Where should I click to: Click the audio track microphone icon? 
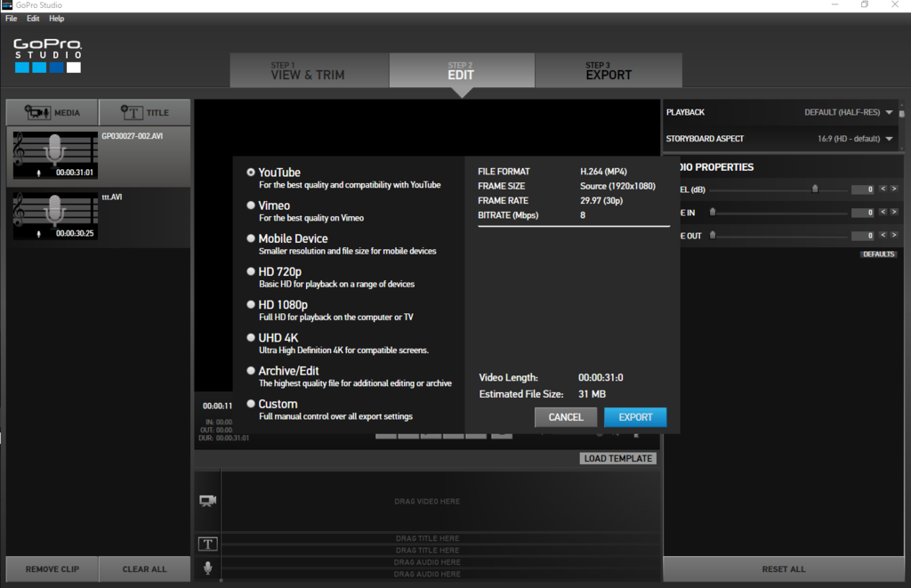coord(208,568)
